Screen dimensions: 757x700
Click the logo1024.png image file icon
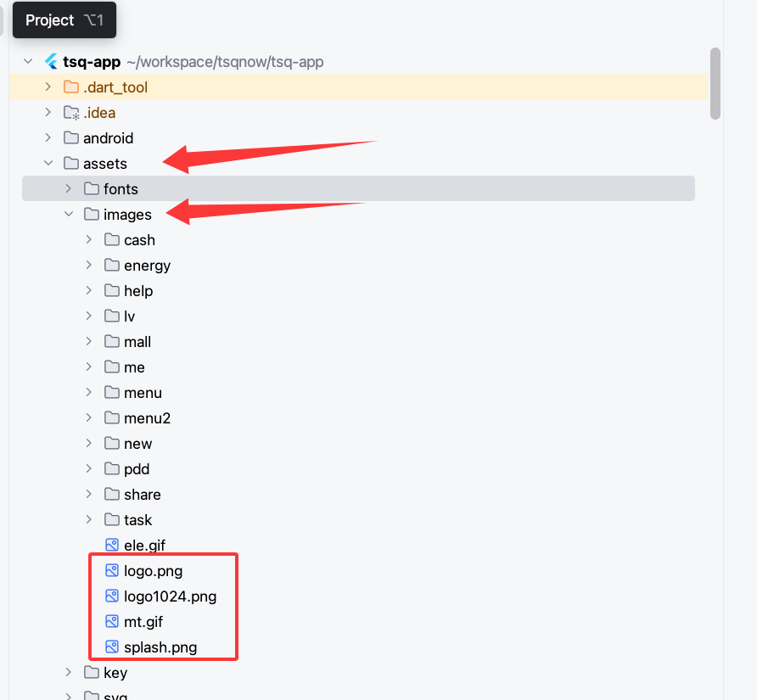[112, 596]
